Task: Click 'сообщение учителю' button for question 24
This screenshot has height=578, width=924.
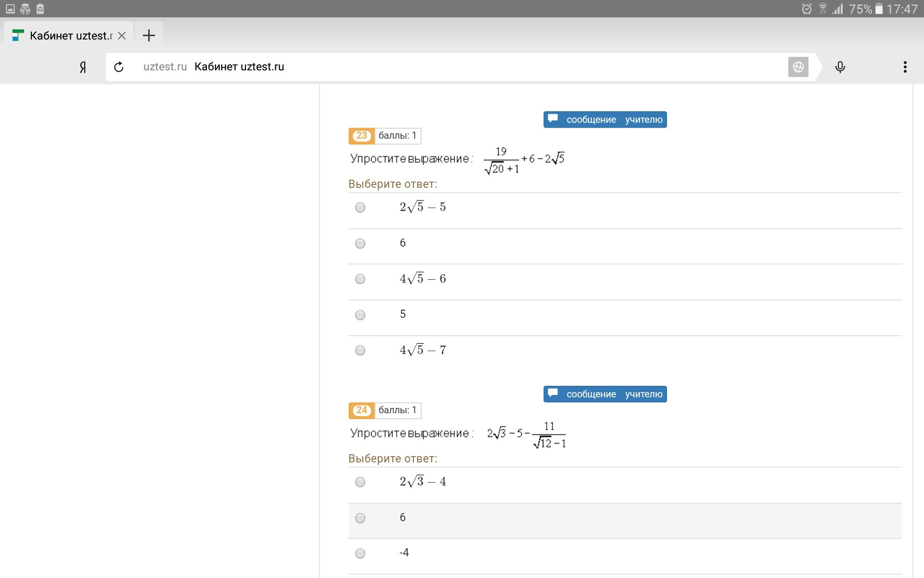Action: click(x=605, y=394)
